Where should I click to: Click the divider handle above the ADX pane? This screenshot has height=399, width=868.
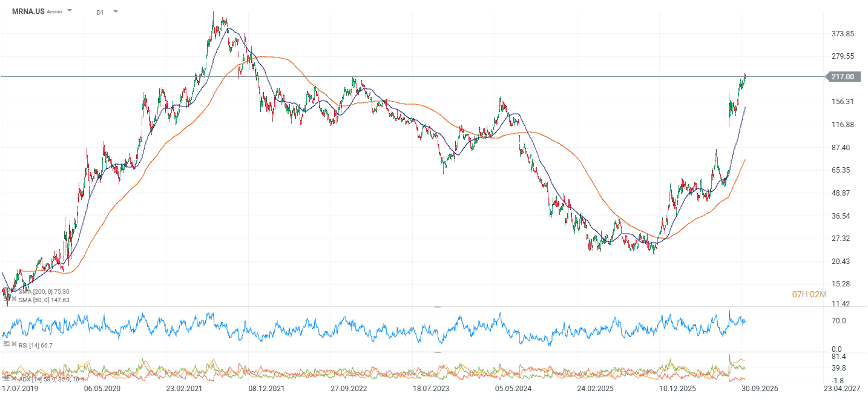(438, 352)
